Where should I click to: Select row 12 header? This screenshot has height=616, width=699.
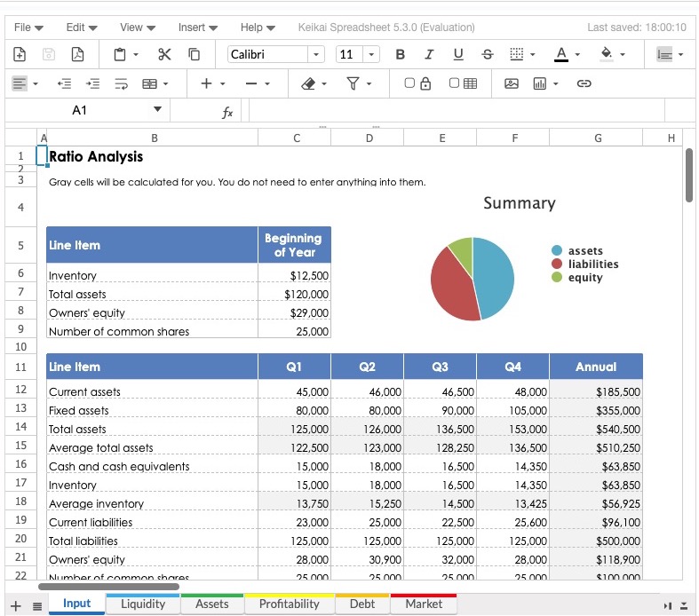pos(20,390)
